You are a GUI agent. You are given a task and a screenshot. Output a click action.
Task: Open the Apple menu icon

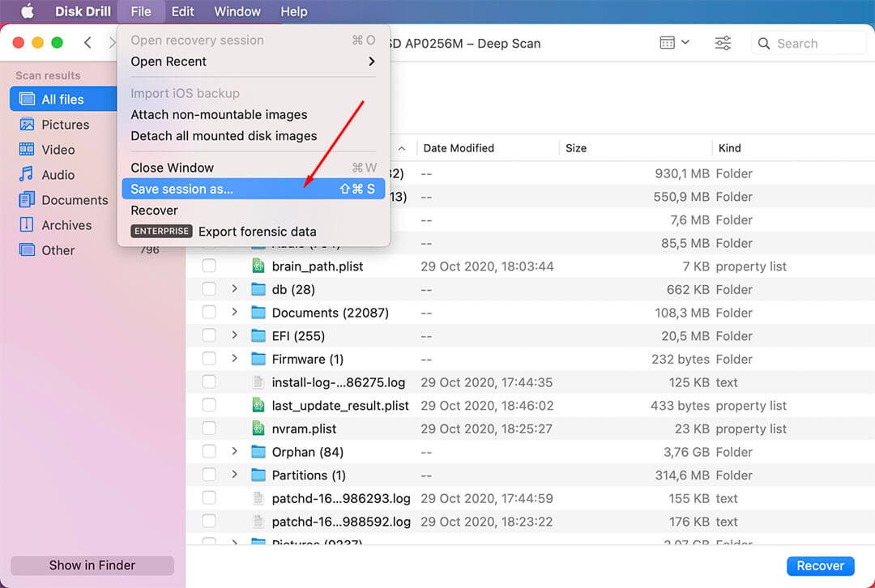pos(27,11)
